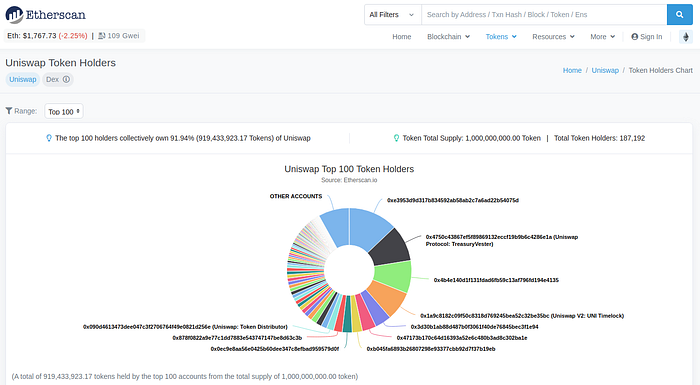
Task: Click the blue search magnifier button
Action: tap(679, 15)
